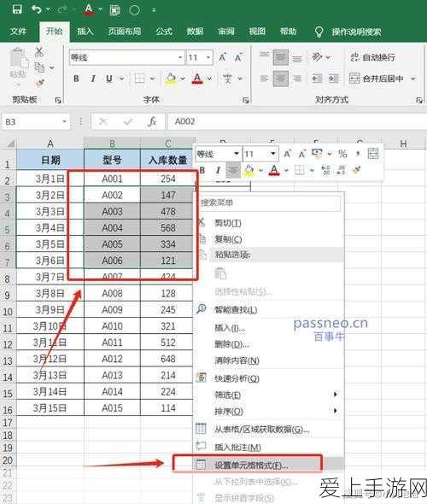The height and width of the screenshot is (504, 427).
Task: Select the column A header
Action: [50, 144]
